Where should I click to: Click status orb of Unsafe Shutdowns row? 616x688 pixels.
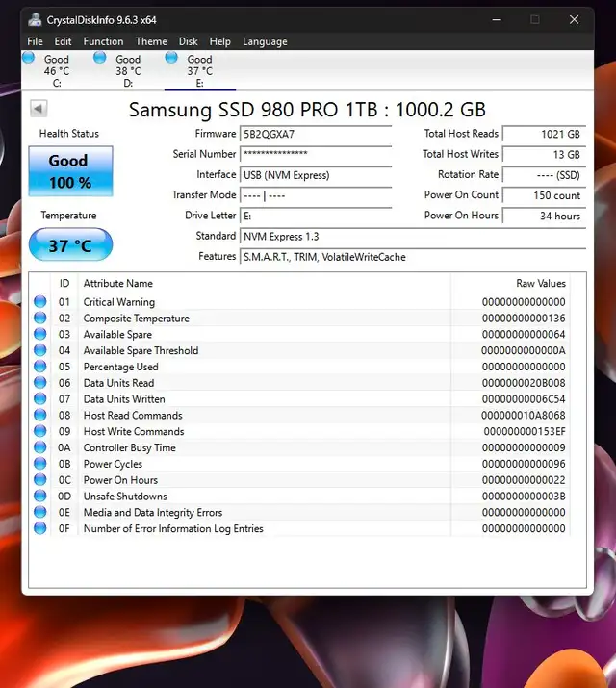(39, 496)
